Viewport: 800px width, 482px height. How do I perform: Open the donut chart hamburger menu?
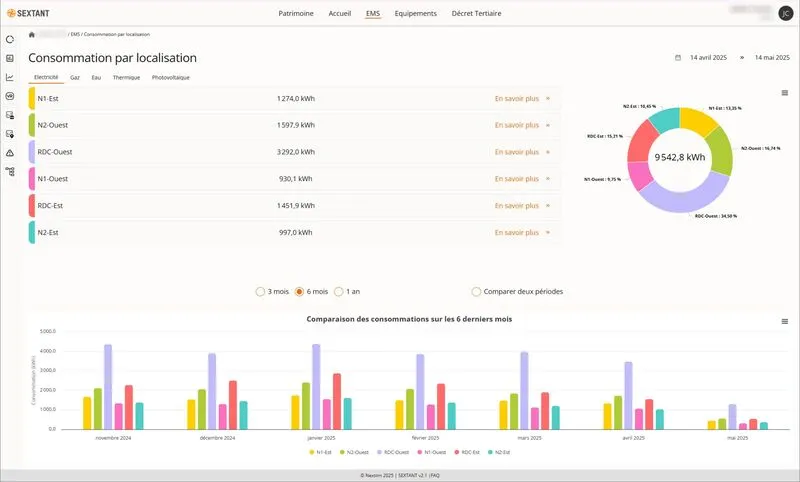click(x=784, y=92)
